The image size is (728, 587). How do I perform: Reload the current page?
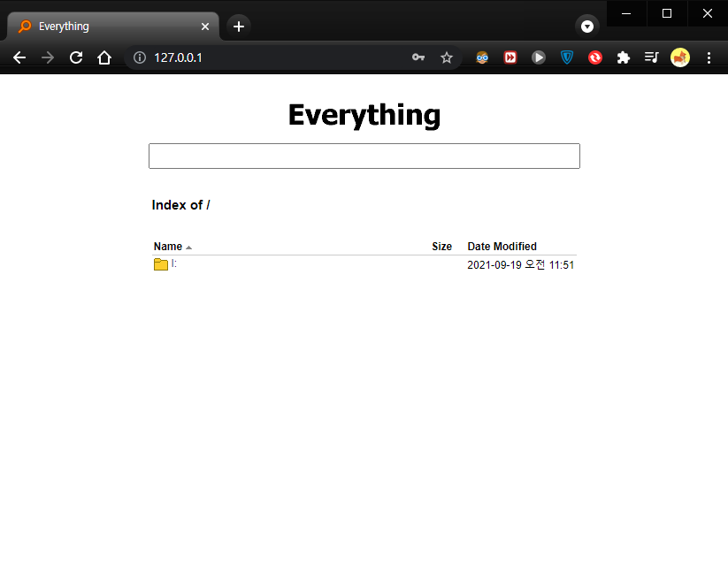click(x=76, y=57)
